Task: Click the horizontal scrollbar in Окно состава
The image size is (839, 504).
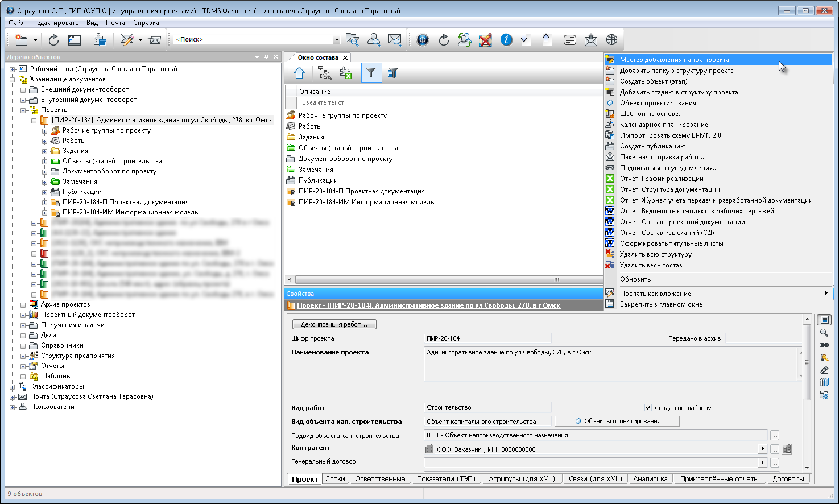Action: click(444, 279)
